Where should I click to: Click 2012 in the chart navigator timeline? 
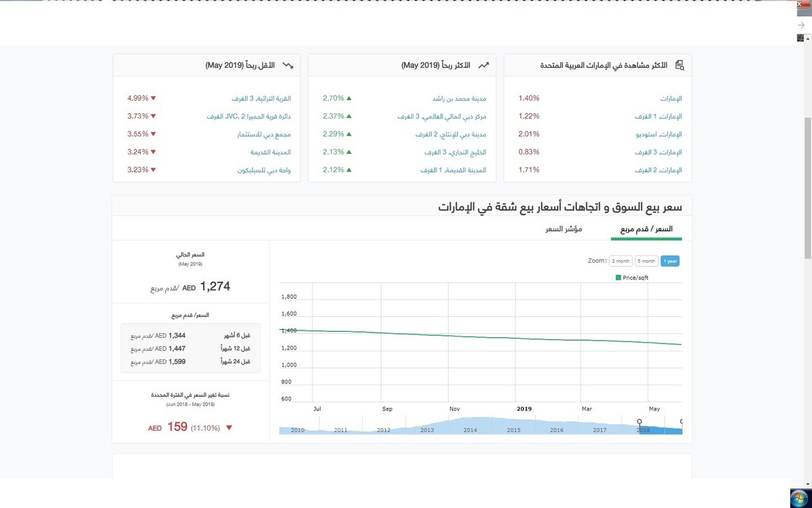click(384, 430)
